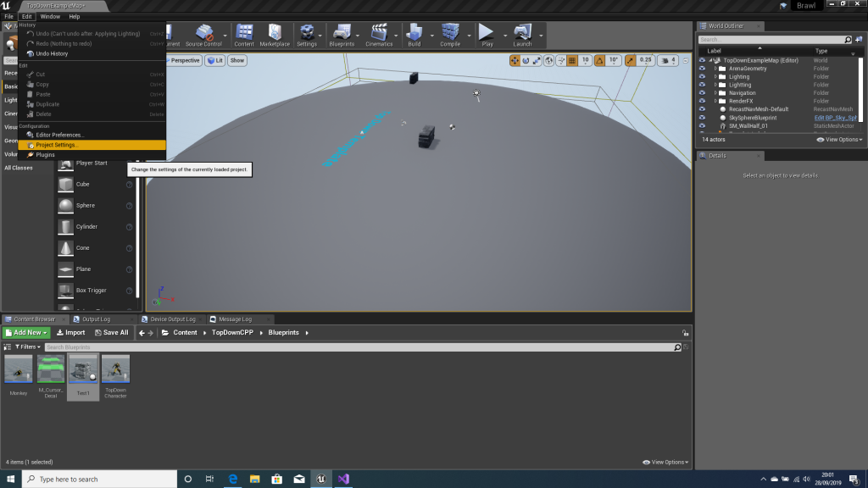Viewport: 868px width, 488px height.
Task: Open the World Outliner View Options dropdown
Action: [843, 139]
